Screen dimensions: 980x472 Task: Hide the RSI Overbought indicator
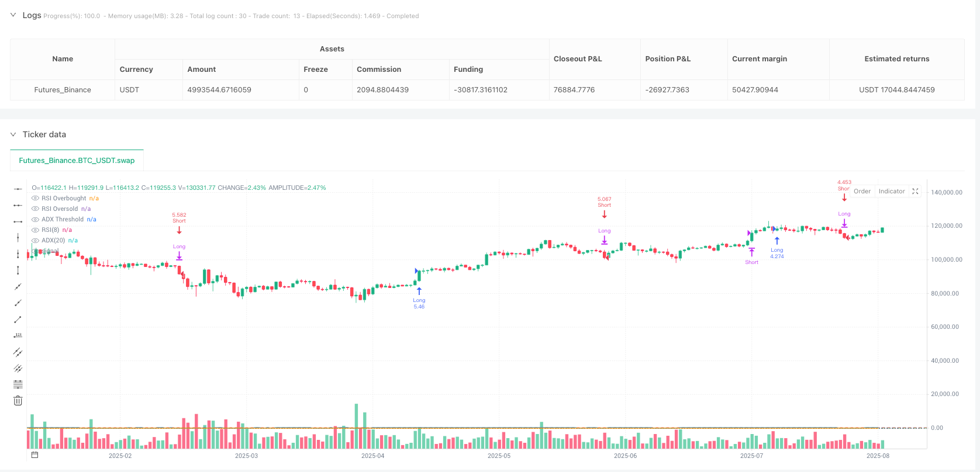[36, 199]
